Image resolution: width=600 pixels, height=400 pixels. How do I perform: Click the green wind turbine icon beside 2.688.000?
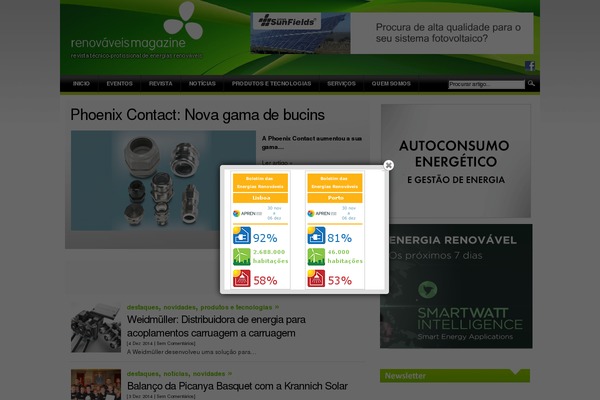pos(242,257)
